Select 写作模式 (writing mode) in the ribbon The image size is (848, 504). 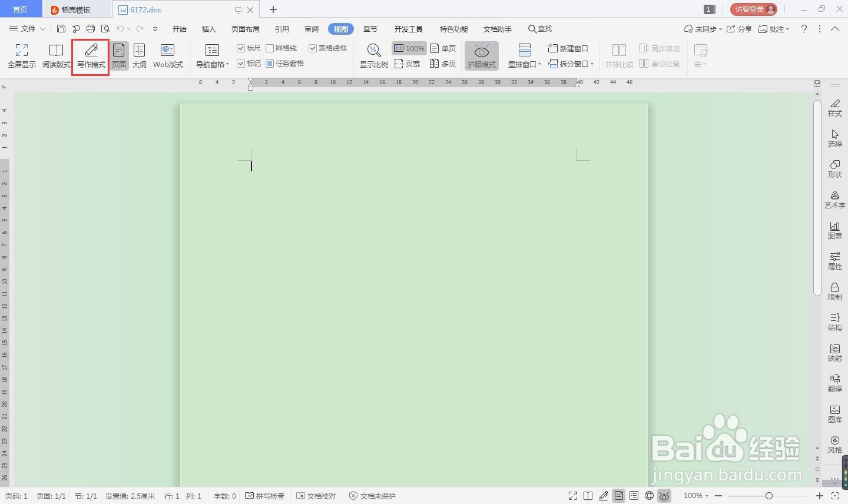coord(90,56)
